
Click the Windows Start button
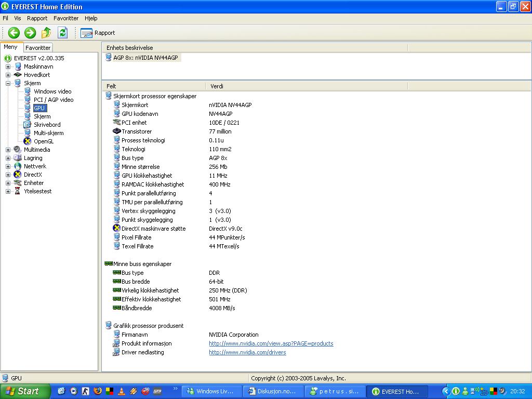pyautogui.click(x=25, y=391)
